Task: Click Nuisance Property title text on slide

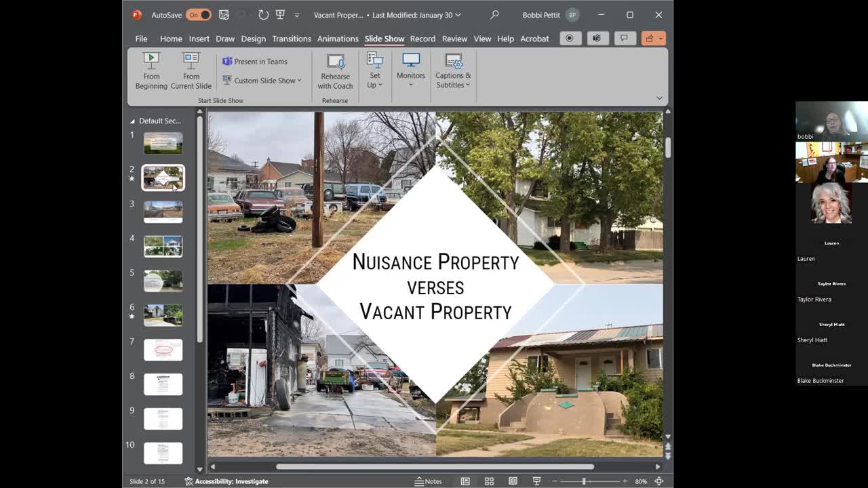Action: (435, 262)
